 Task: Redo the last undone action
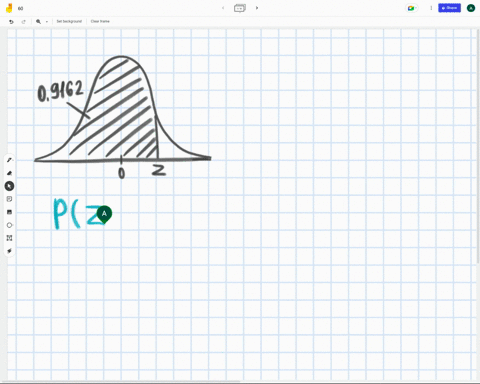24,22
